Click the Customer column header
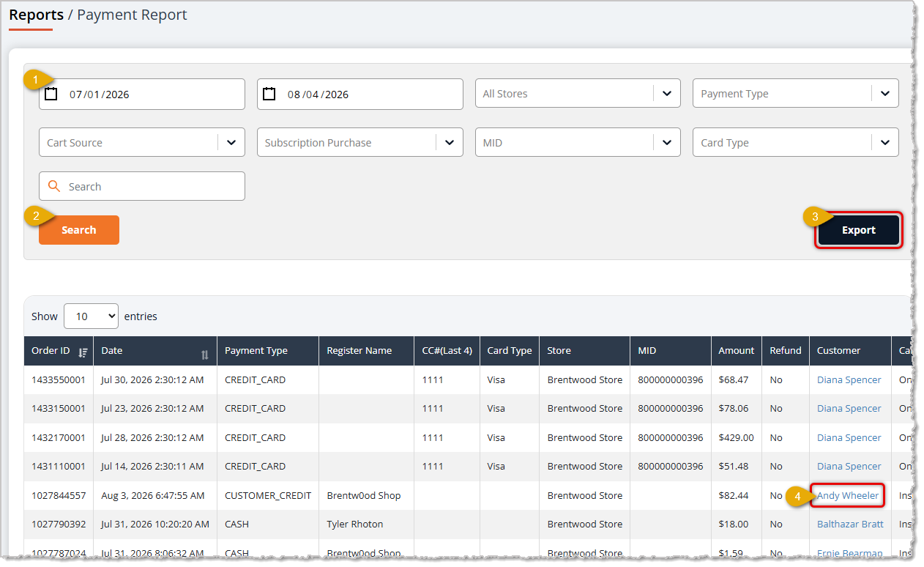The width and height of the screenshot is (924, 567). (x=850, y=351)
